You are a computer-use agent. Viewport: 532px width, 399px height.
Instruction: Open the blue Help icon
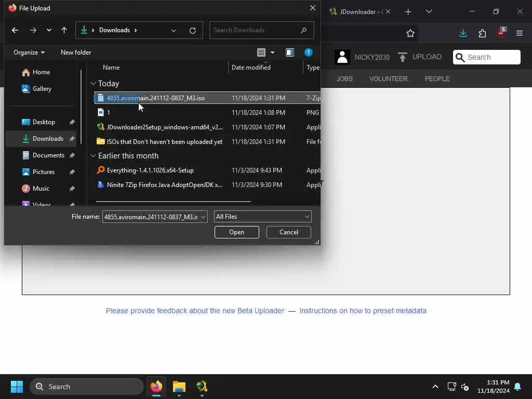click(309, 52)
